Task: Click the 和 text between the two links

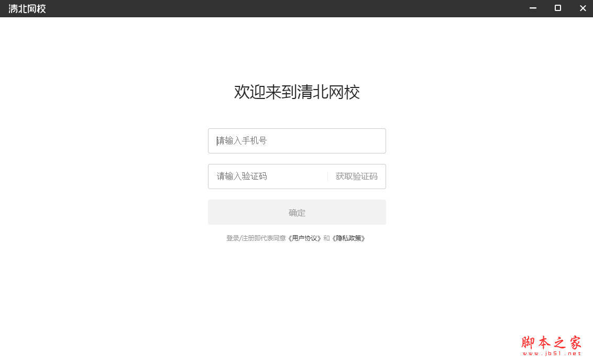Action: (326, 238)
